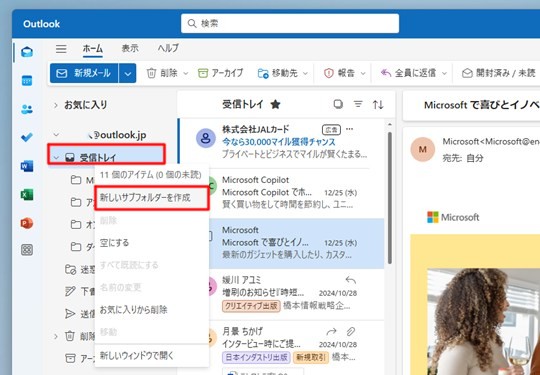
Task: Click the Microsoft logo in email body
Action: 453,217
